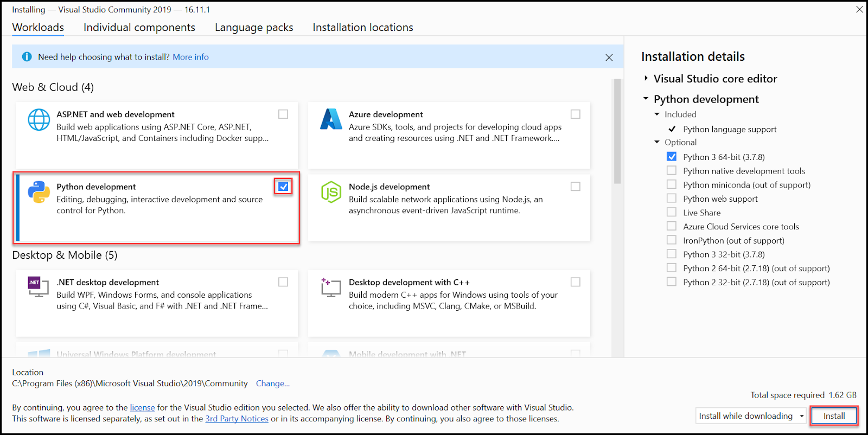
Task: Uncheck Python development workload
Action: (283, 186)
